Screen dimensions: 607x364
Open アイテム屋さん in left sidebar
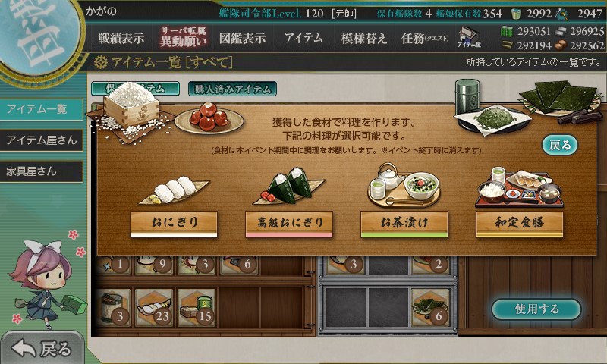pyautogui.click(x=42, y=140)
